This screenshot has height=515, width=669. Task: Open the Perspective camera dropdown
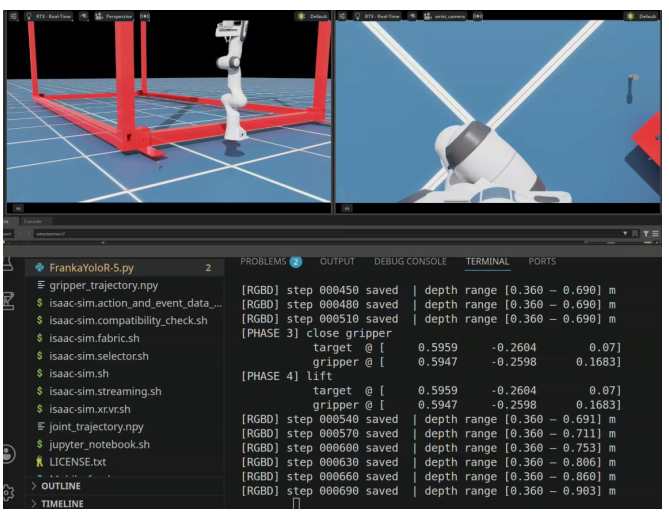point(114,16)
